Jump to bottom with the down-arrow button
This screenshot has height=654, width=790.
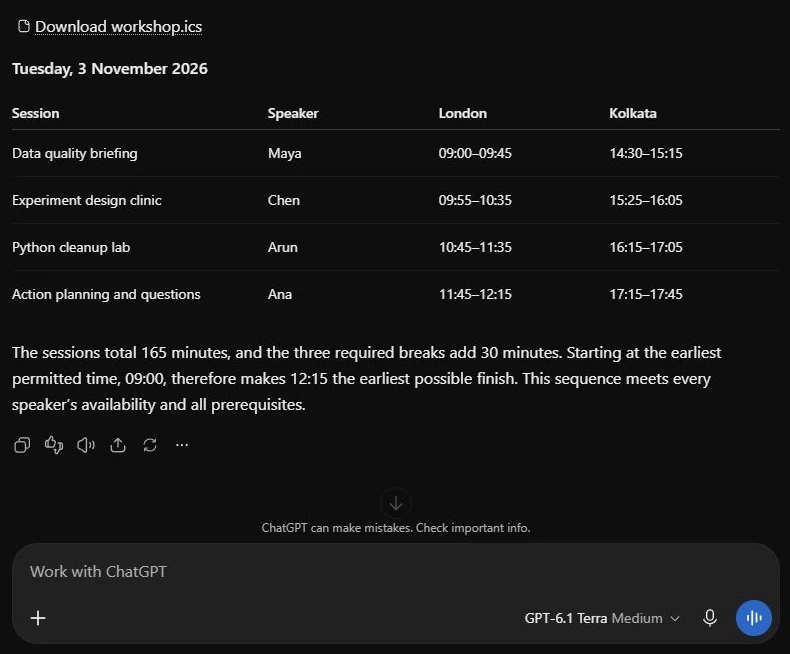pyautogui.click(x=396, y=503)
